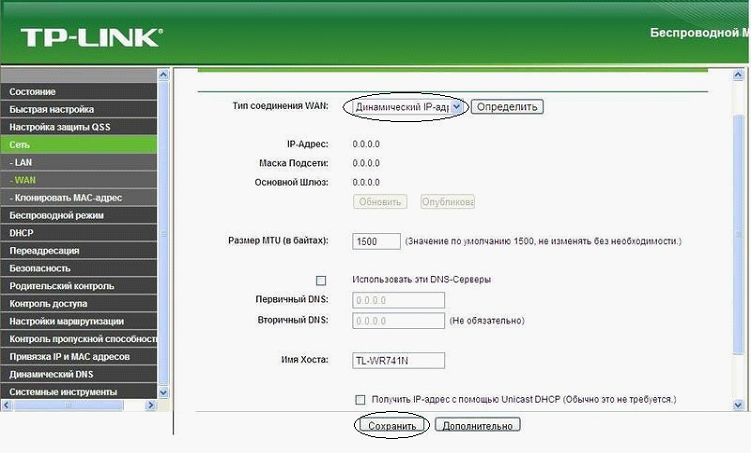751x472 pixels.
Task: Click the Определить button
Action: pyautogui.click(x=507, y=107)
